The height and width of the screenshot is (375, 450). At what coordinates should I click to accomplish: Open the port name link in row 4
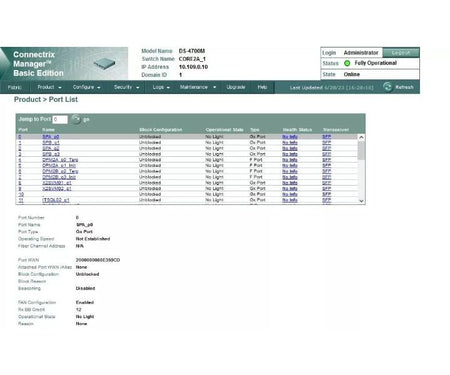pos(60,160)
